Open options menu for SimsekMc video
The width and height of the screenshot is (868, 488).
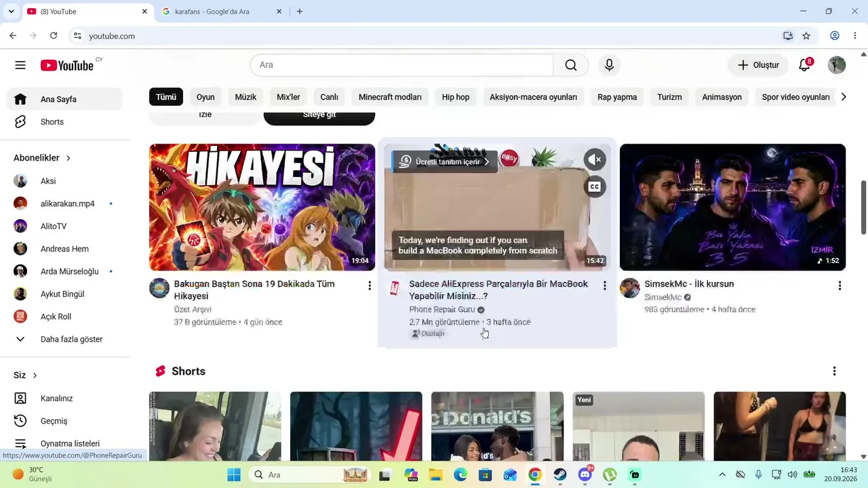point(840,286)
